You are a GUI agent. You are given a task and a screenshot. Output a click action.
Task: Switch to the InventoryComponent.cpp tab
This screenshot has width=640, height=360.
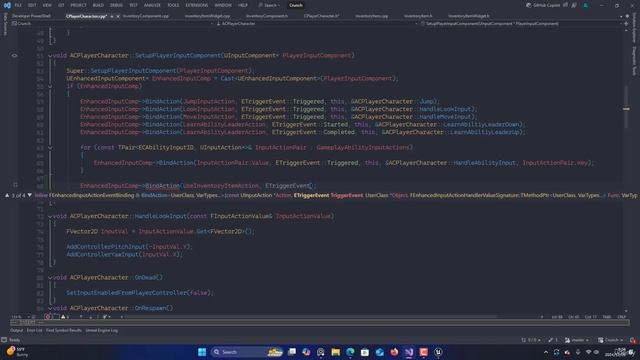[146, 16]
